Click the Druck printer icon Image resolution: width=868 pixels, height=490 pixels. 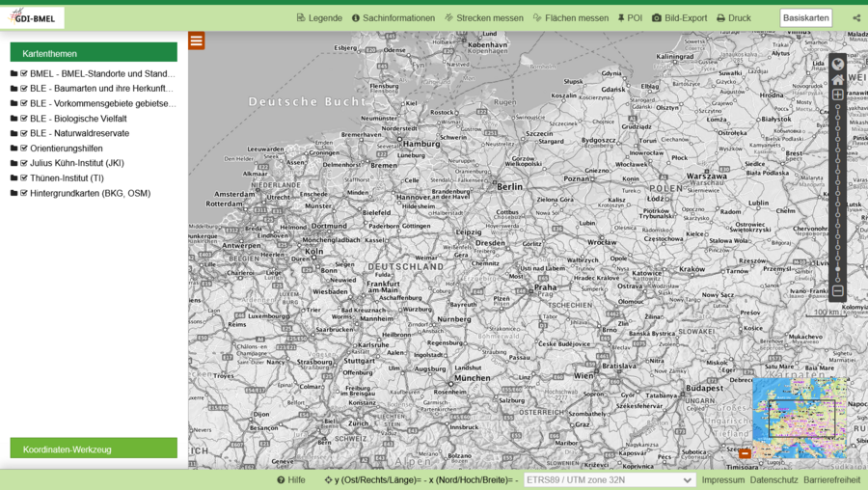pos(720,18)
